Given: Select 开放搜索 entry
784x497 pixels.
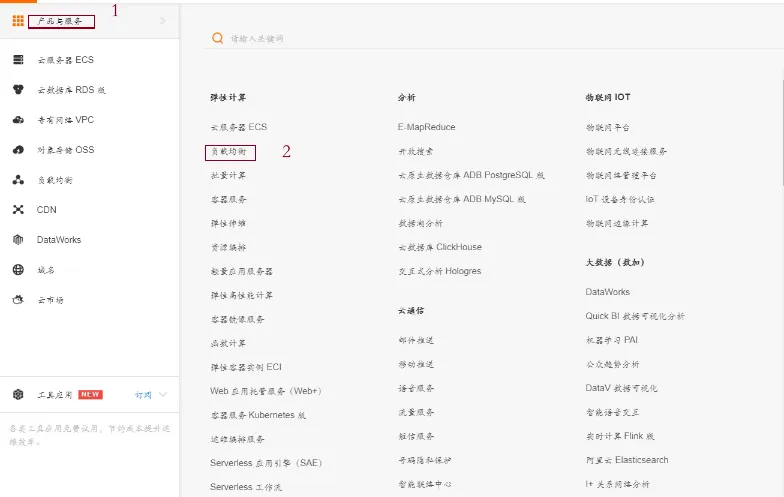Looking at the screenshot, I should coord(416,151).
